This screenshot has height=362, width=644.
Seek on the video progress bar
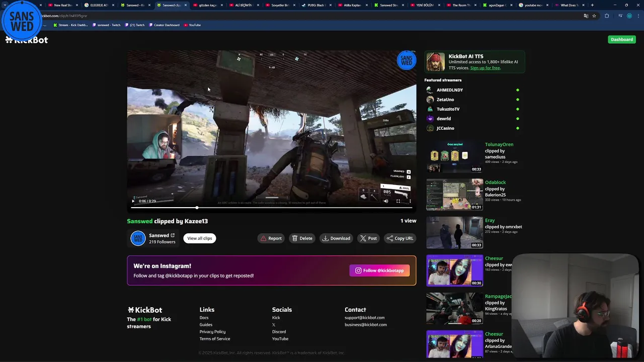click(272, 207)
